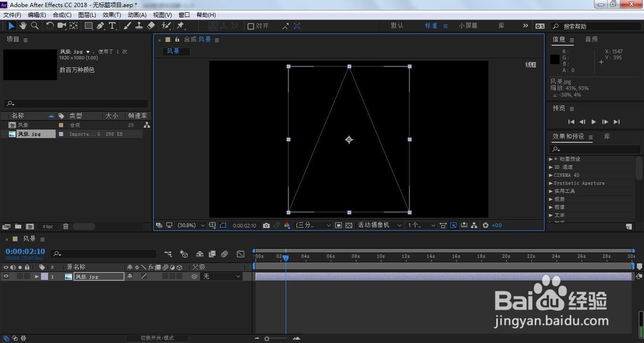Expand the 风景.jpg layer properties

(37, 277)
